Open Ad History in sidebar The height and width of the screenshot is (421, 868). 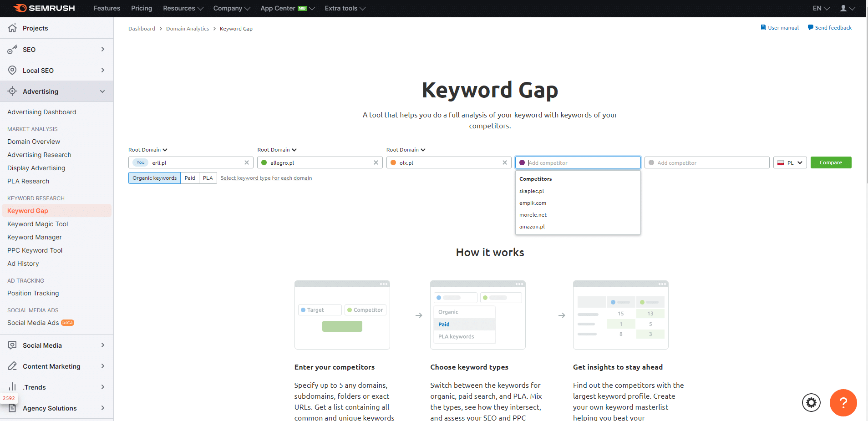pyautogui.click(x=23, y=264)
